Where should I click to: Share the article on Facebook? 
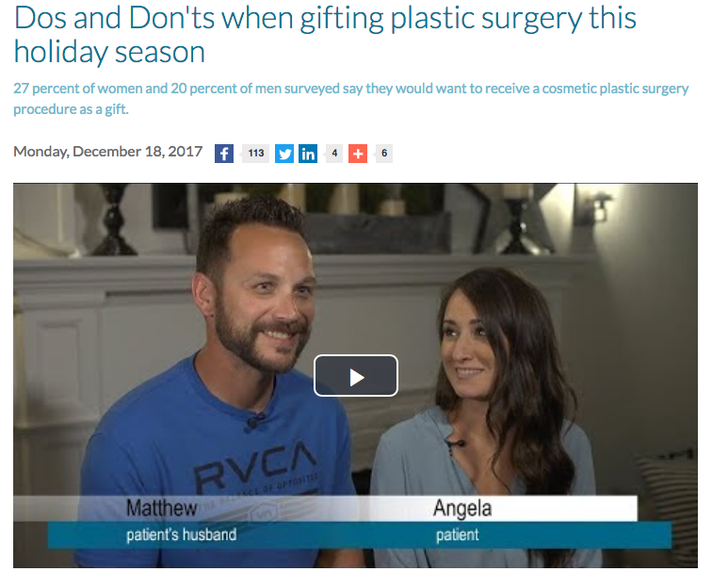point(224,154)
